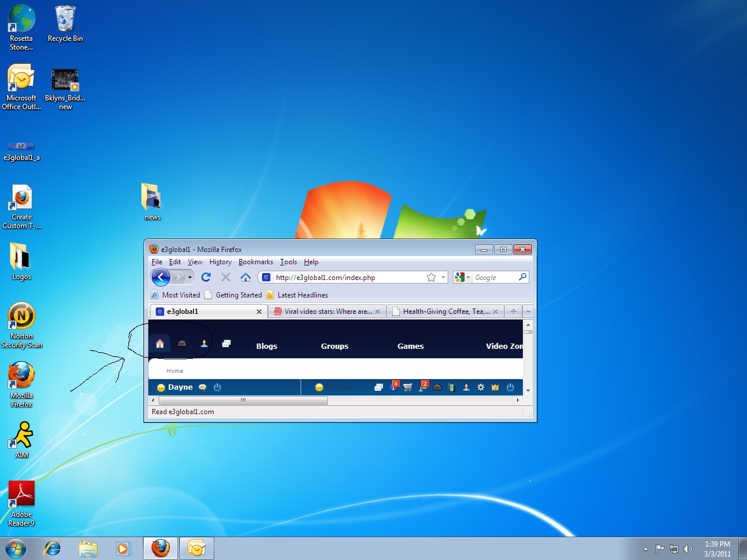
Task: Click the shopping cart icon in bottom bar
Action: click(x=408, y=387)
